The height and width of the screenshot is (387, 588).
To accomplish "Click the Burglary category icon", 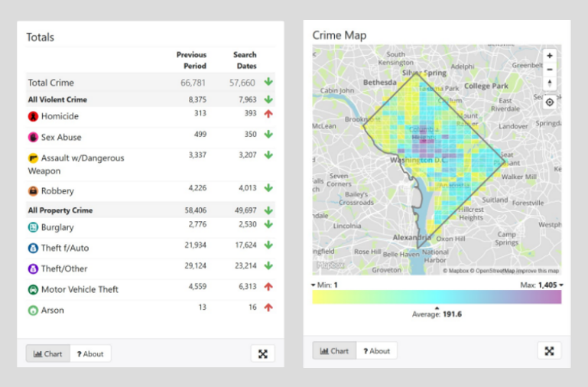I will (x=34, y=227).
